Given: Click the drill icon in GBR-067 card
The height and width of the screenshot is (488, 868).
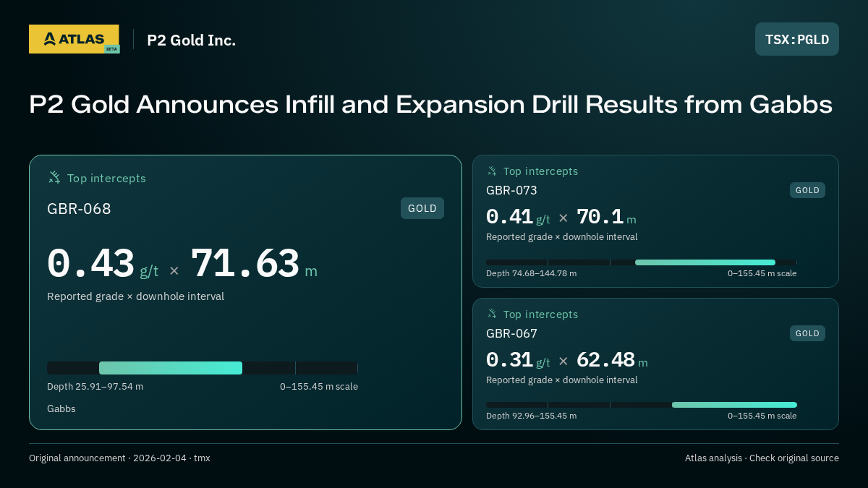Looking at the screenshot, I should (x=492, y=314).
